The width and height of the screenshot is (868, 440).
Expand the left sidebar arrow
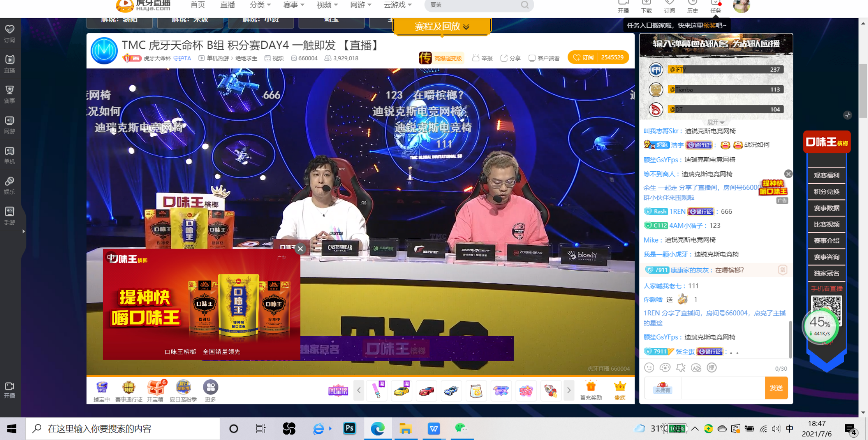click(23, 231)
